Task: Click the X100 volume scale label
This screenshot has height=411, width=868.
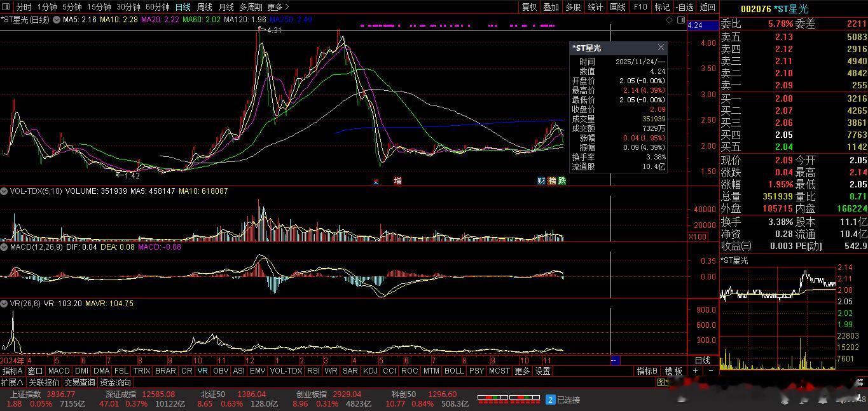Action: 697,236
